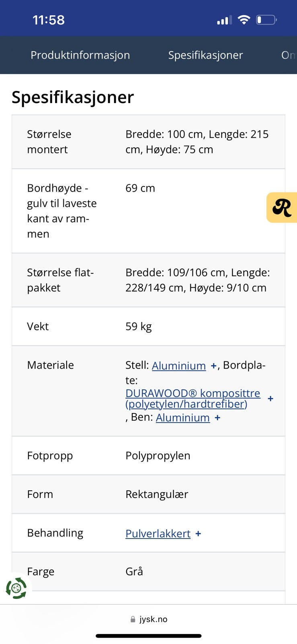
Task: Tap the clock showing 11:58
Action: (x=49, y=19)
